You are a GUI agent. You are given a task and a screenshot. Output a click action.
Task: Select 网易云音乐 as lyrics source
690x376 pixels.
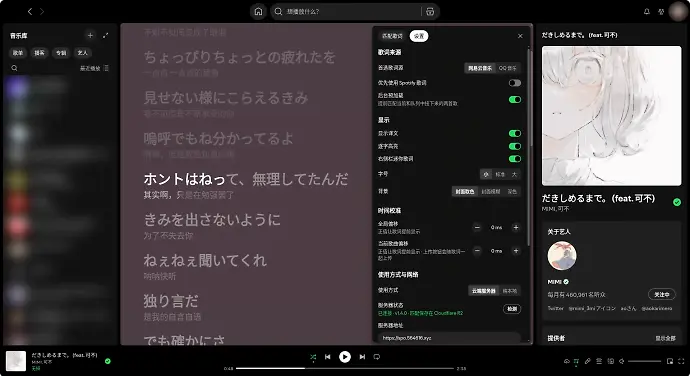pos(480,68)
